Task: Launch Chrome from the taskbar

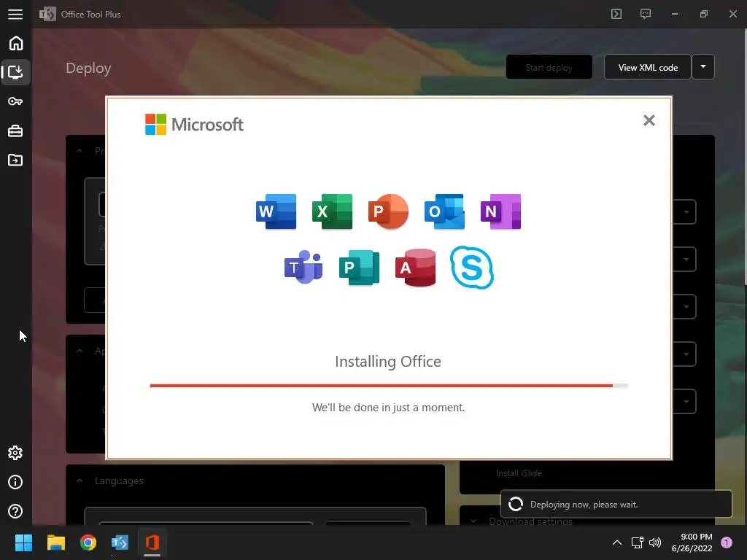Action: pos(88,542)
